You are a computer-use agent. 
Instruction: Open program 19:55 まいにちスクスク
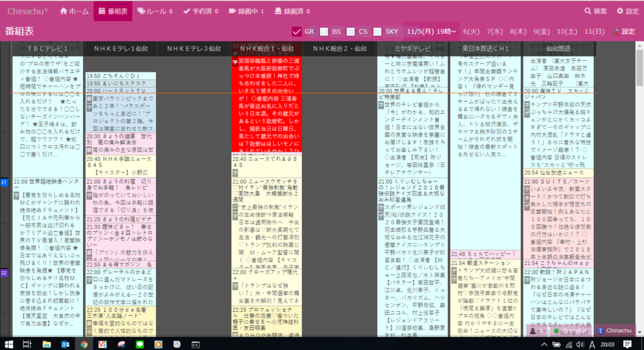coord(121,84)
